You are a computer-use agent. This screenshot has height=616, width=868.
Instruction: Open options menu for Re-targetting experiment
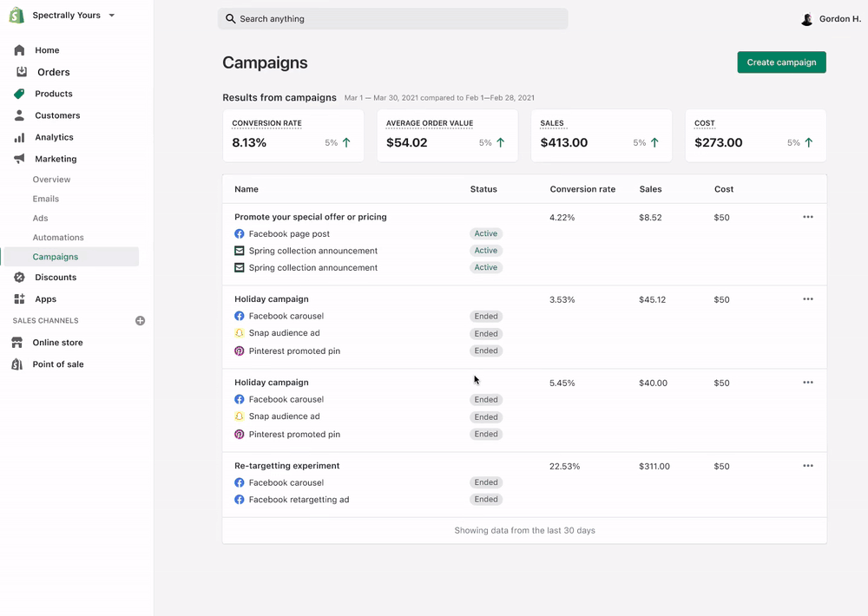[808, 465]
